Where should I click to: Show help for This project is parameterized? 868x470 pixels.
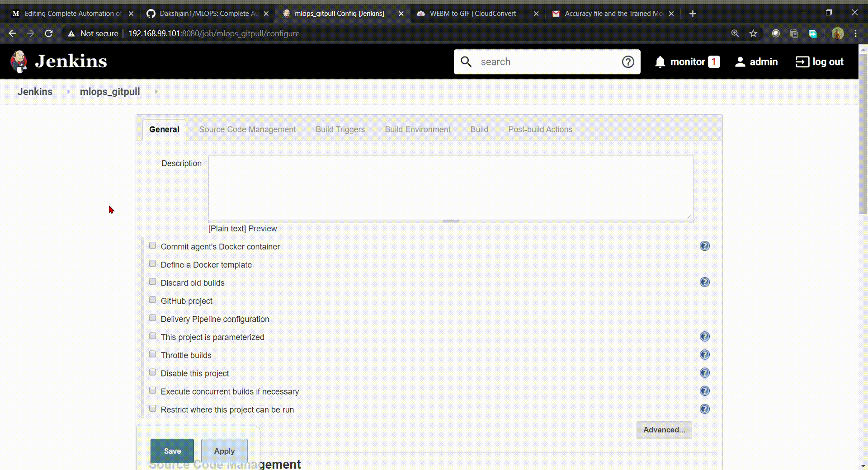point(704,336)
